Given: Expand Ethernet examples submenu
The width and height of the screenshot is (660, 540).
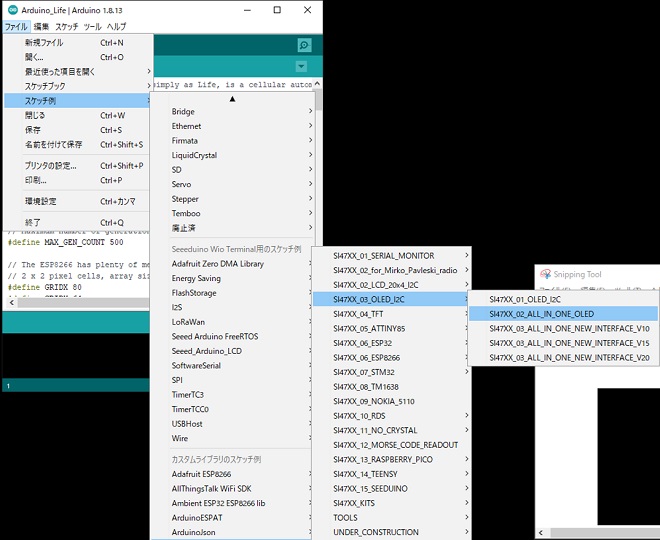Looking at the screenshot, I should 233,126.
